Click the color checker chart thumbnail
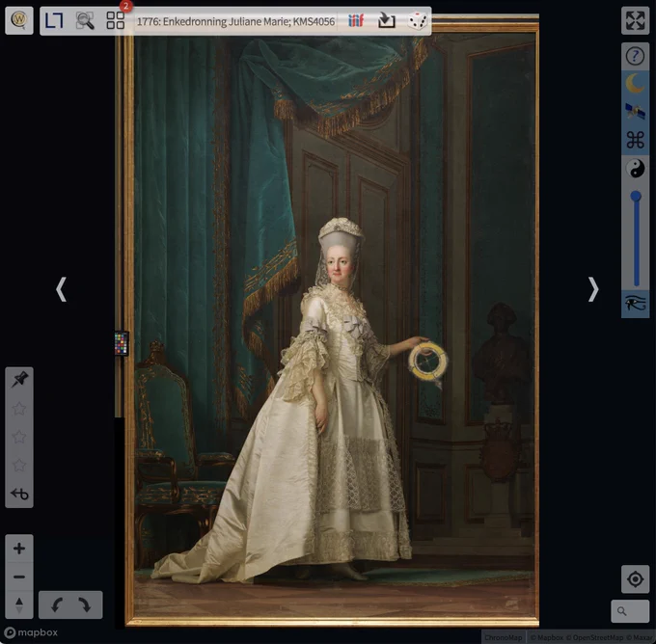This screenshot has height=644, width=656. point(122,343)
